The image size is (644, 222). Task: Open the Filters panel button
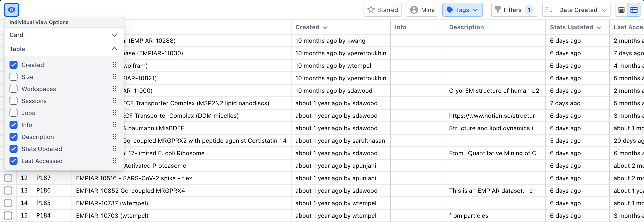514,10
